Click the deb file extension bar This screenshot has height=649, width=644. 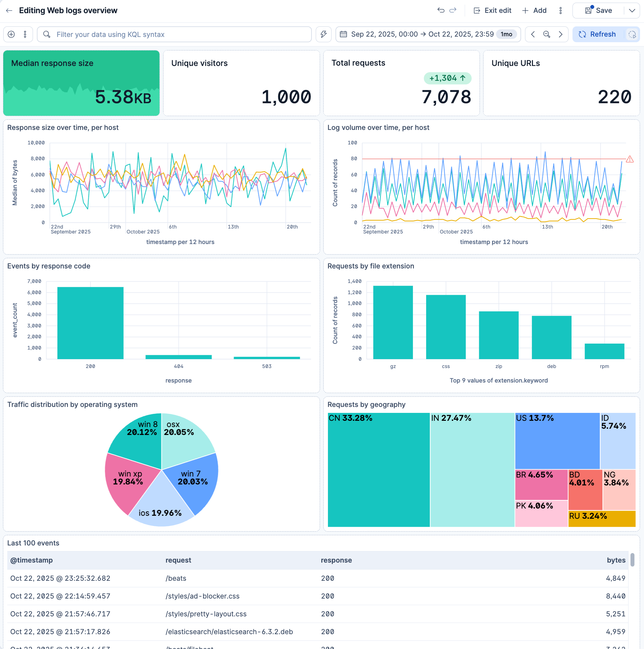551,337
